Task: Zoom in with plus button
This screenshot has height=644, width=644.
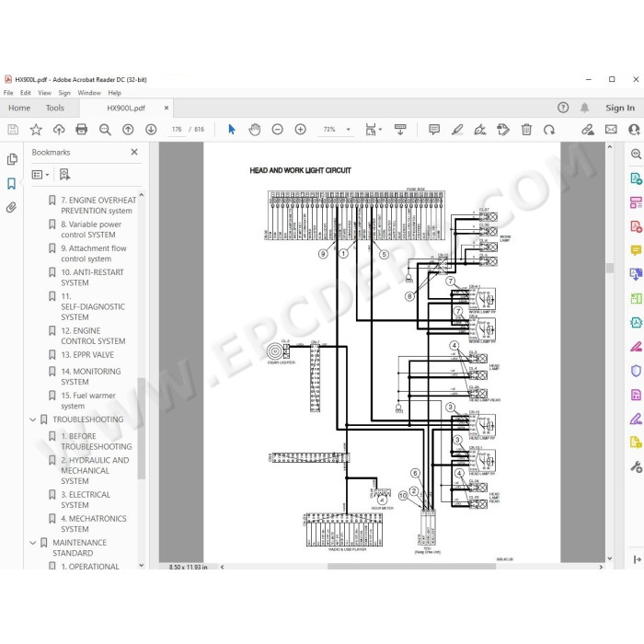Action: coord(301,130)
